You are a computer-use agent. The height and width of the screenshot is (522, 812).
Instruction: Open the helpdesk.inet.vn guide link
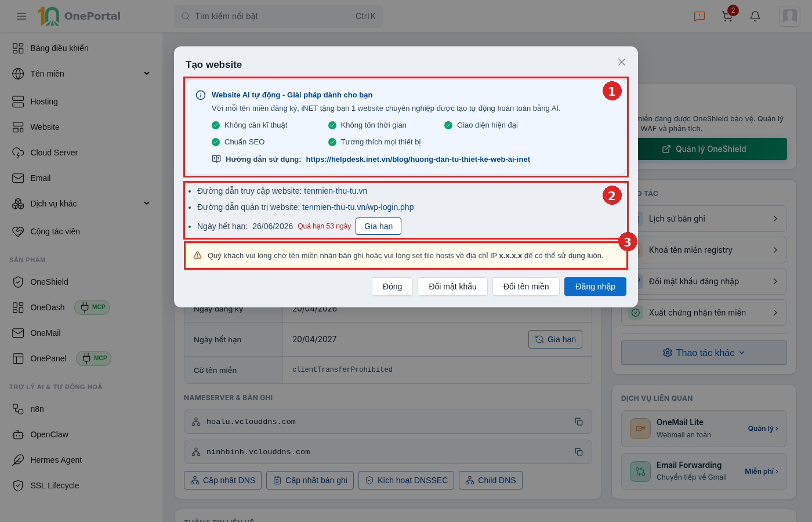(x=418, y=159)
